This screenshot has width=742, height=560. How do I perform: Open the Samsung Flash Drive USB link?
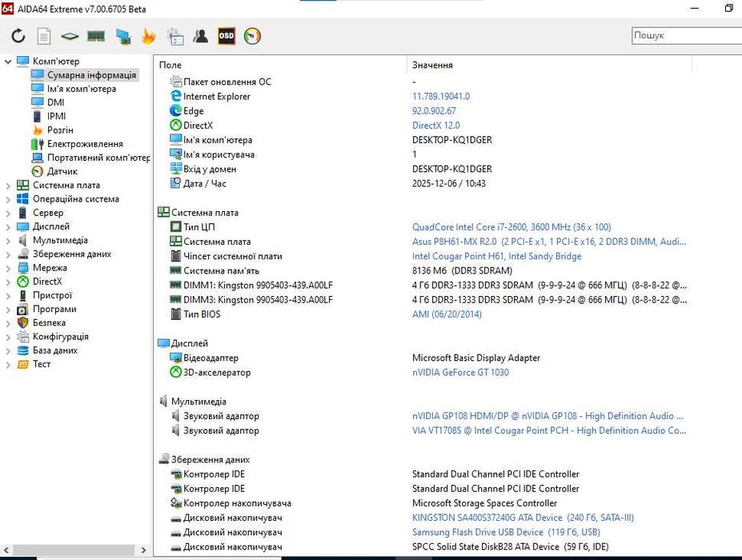(506, 532)
